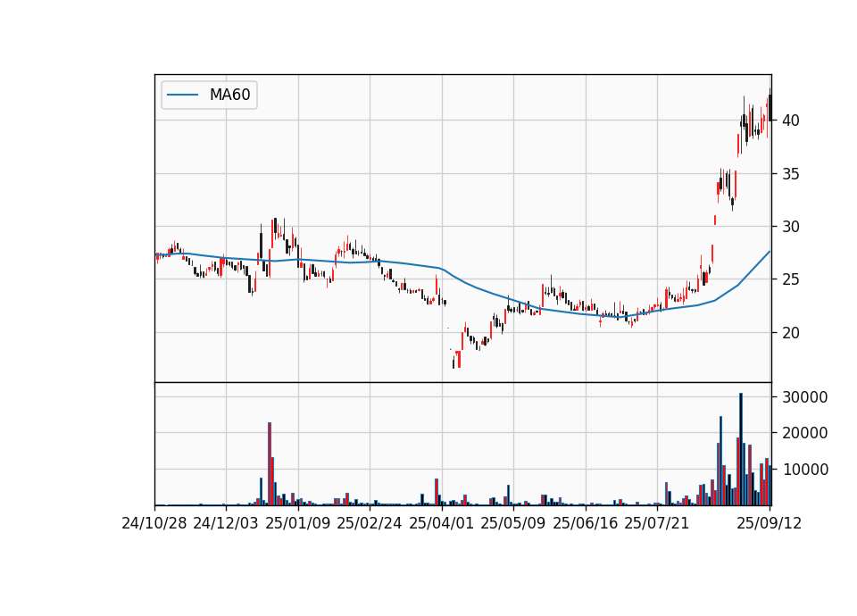
Task: Click the price axis label 30
Action: pos(791,226)
